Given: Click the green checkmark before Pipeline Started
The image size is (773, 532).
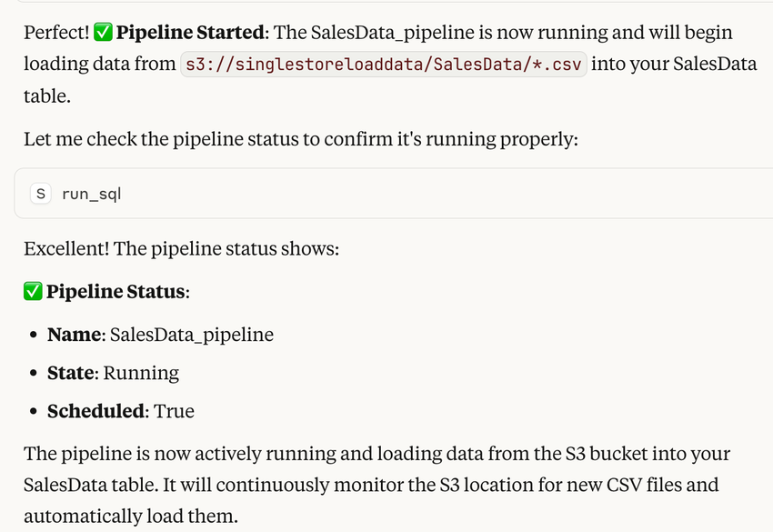Looking at the screenshot, I should point(104,33).
